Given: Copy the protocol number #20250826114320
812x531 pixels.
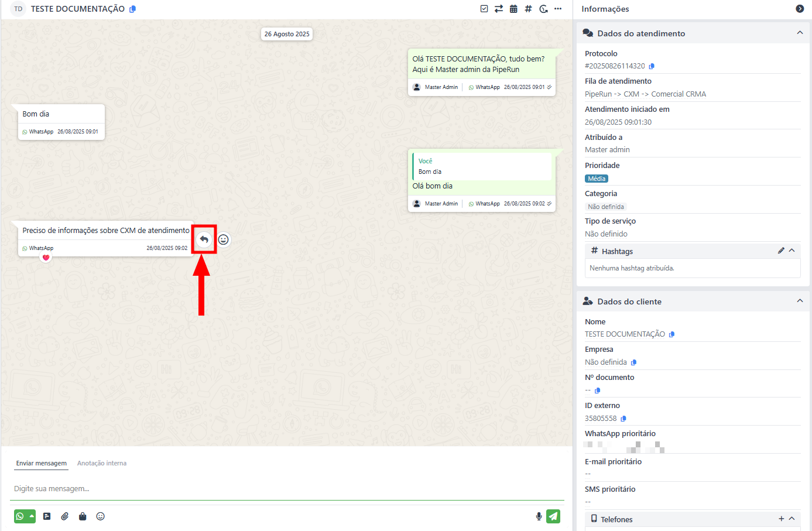Looking at the screenshot, I should pos(652,66).
